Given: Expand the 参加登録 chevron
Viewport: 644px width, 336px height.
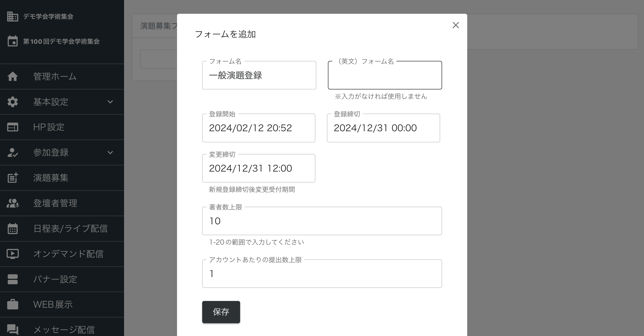Looking at the screenshot, I should pos(110,152).
